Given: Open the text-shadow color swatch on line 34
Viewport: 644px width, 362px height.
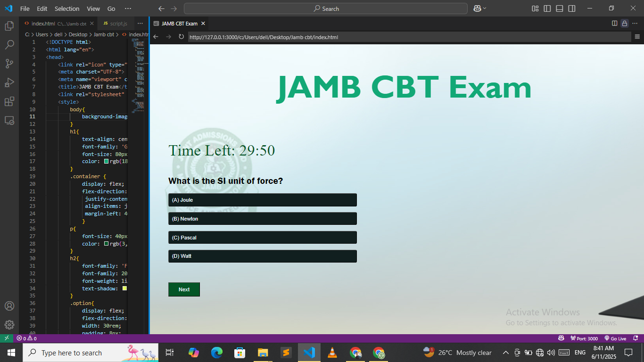Looking at the screenshot, I should (124, 288).
